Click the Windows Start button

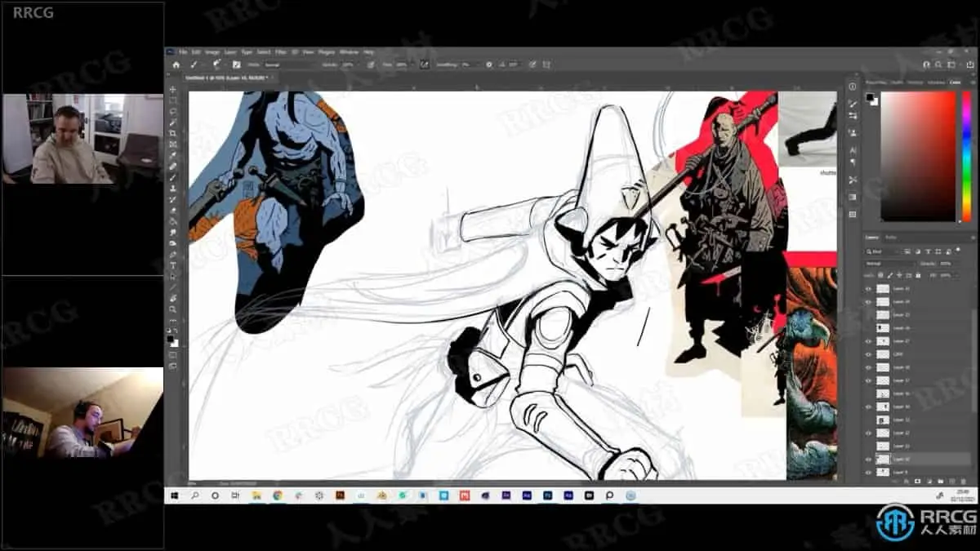174,495
